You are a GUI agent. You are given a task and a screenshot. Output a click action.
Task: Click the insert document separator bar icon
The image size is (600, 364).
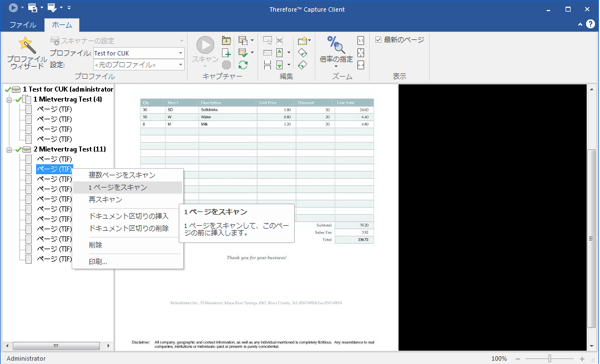click(268, 53)
